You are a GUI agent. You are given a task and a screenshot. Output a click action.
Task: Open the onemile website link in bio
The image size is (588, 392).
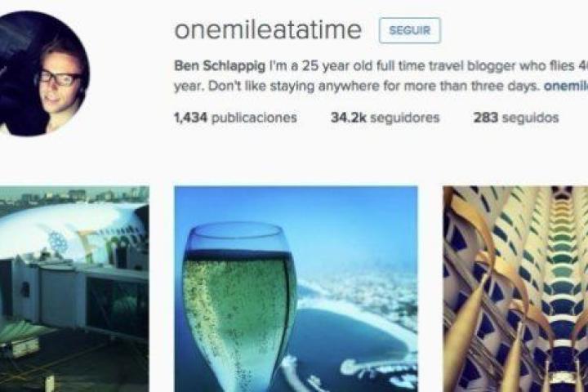(x=566, y=87)
